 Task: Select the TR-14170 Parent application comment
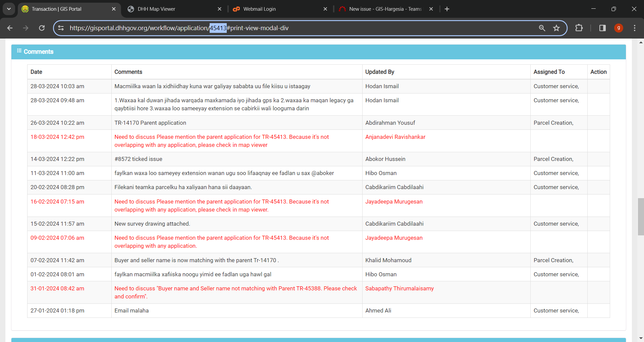tap(150, 123)
